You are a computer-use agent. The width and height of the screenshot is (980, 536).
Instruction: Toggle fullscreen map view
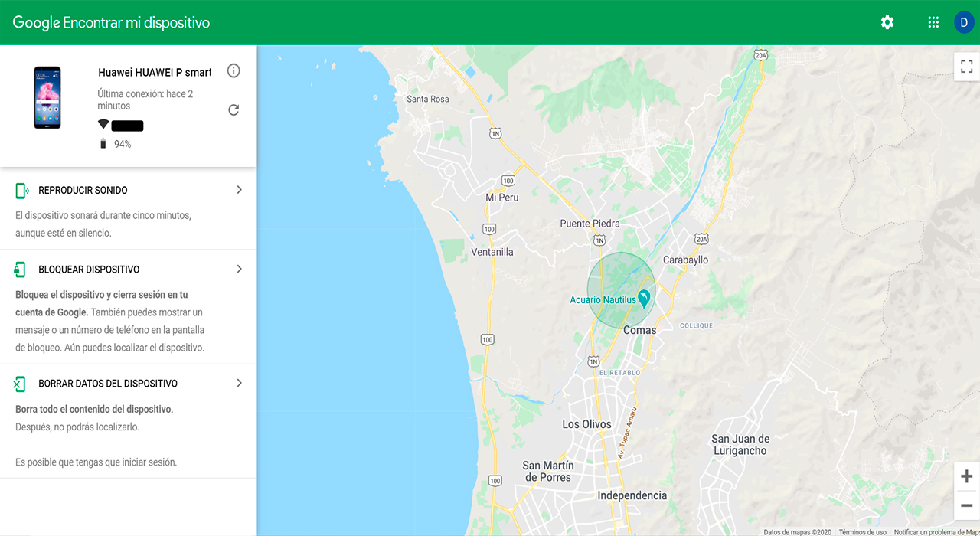click(x=966, y=67)
